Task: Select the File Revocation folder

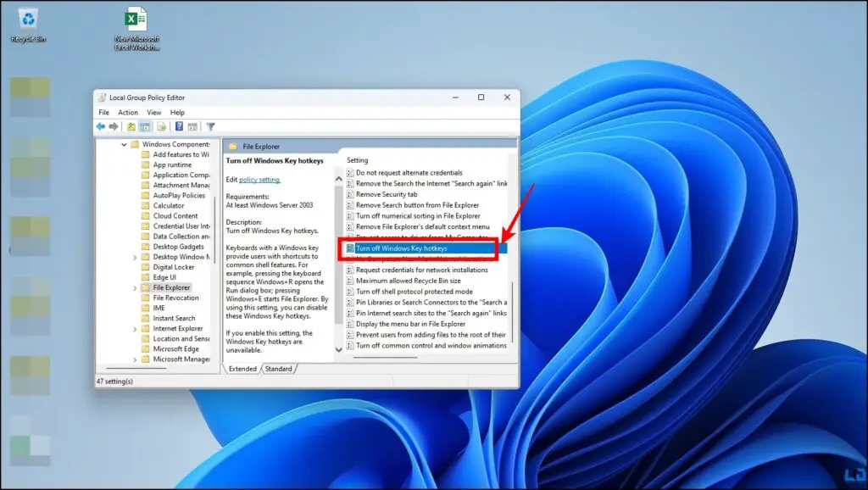Action: [170, 298]
